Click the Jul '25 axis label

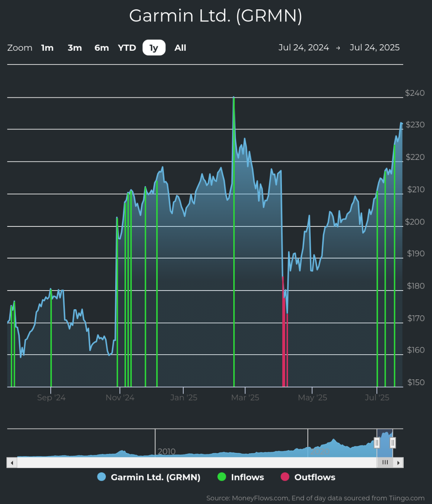click(377, 398)
